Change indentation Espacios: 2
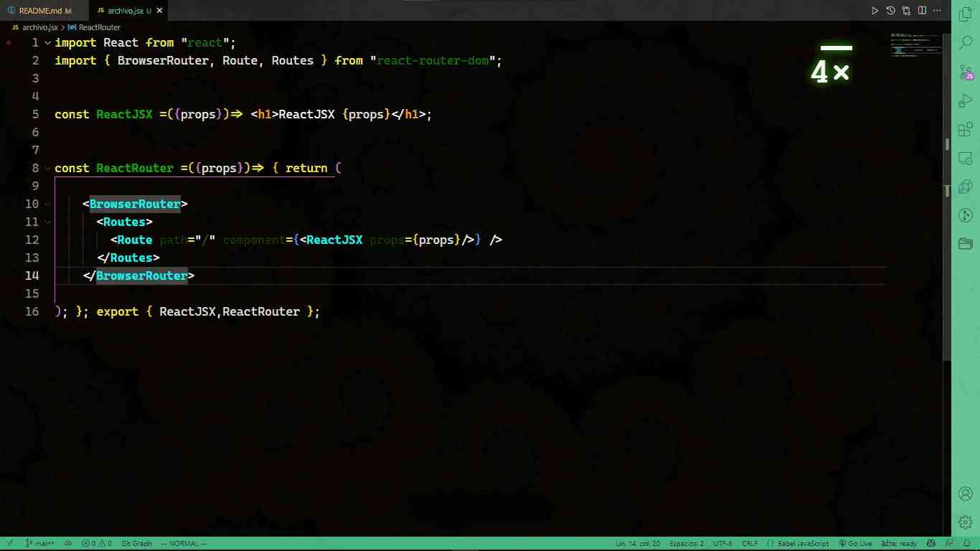The width and height of the screenshot is (980, 551). click(x=687, y=544)
